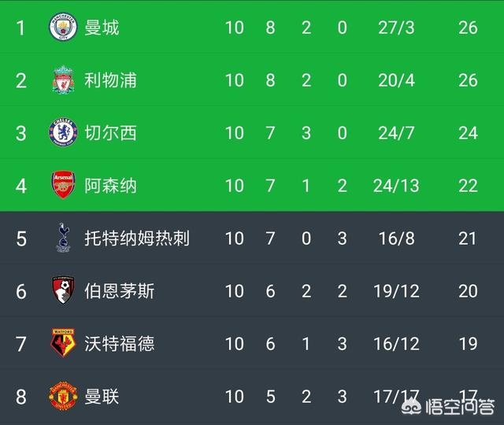504x425 pixels.
Task: Click the Tottenham Hotspur cockerel crest
Action: tap(63, 238)
